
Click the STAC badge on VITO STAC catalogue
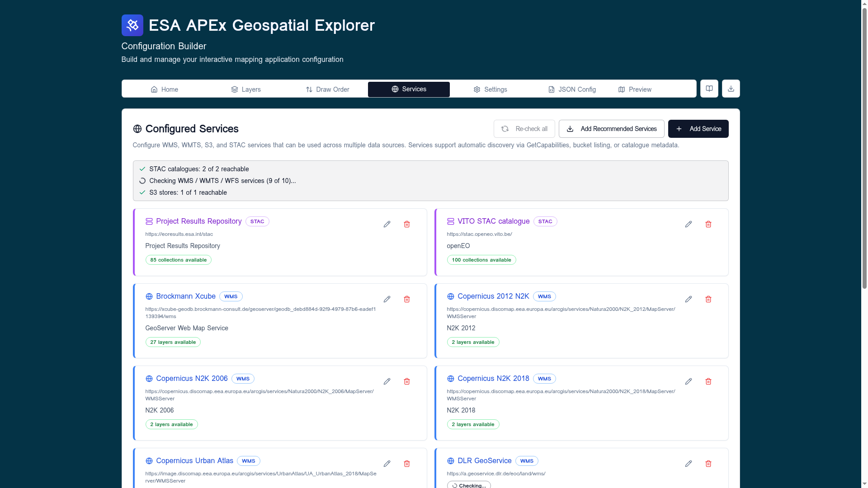click(545, 221)
